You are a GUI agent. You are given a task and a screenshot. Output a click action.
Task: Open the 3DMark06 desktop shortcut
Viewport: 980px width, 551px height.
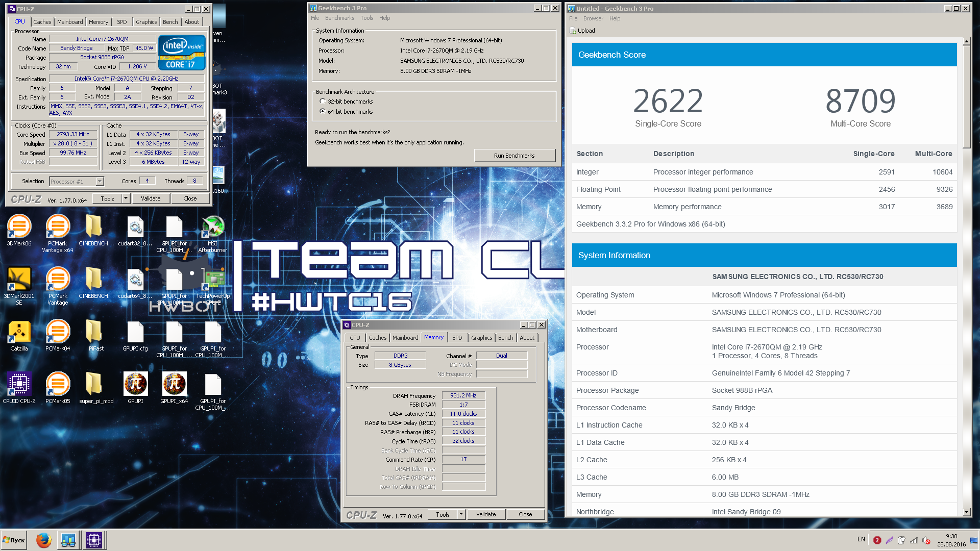point(19,231)
